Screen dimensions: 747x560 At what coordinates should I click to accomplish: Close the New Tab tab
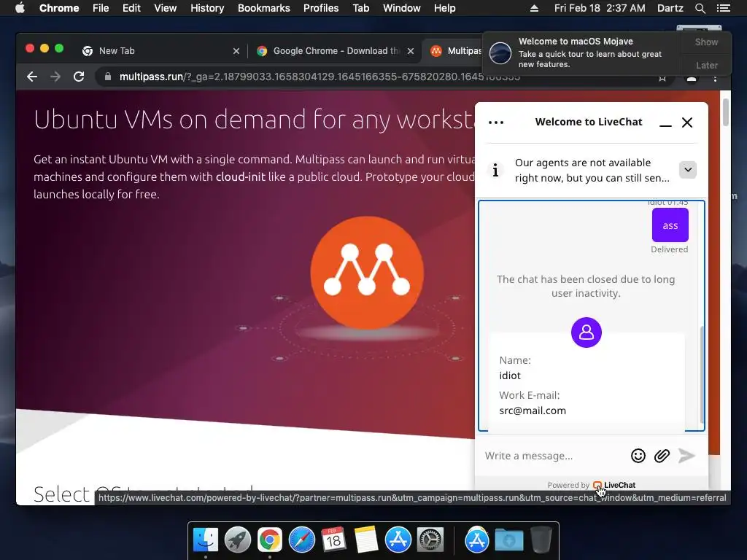point(236,51)
